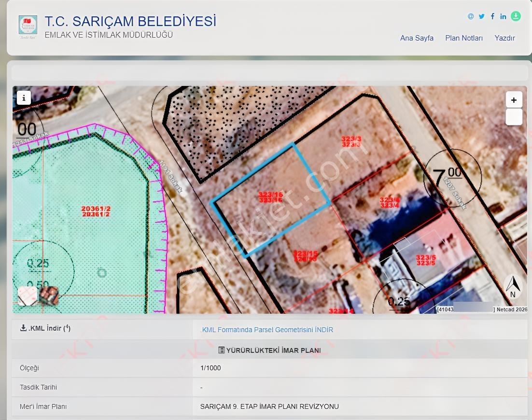
Task: Click Yazdır to print
Action: click(504, 38)
